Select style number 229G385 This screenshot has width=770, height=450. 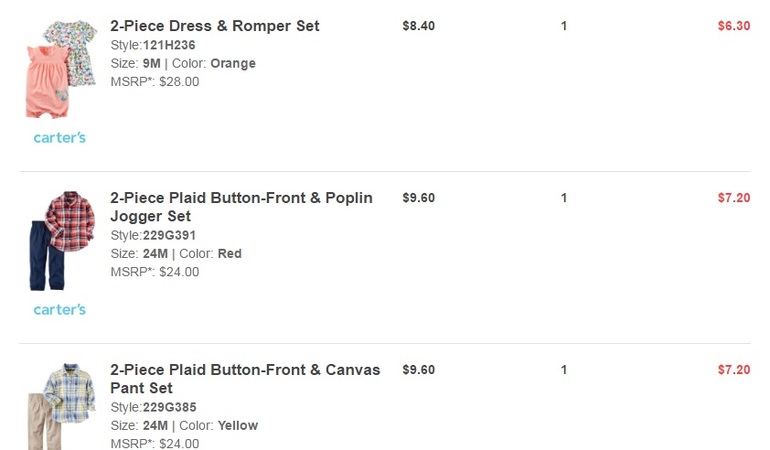pyautogui.click(x=168, y=407)
